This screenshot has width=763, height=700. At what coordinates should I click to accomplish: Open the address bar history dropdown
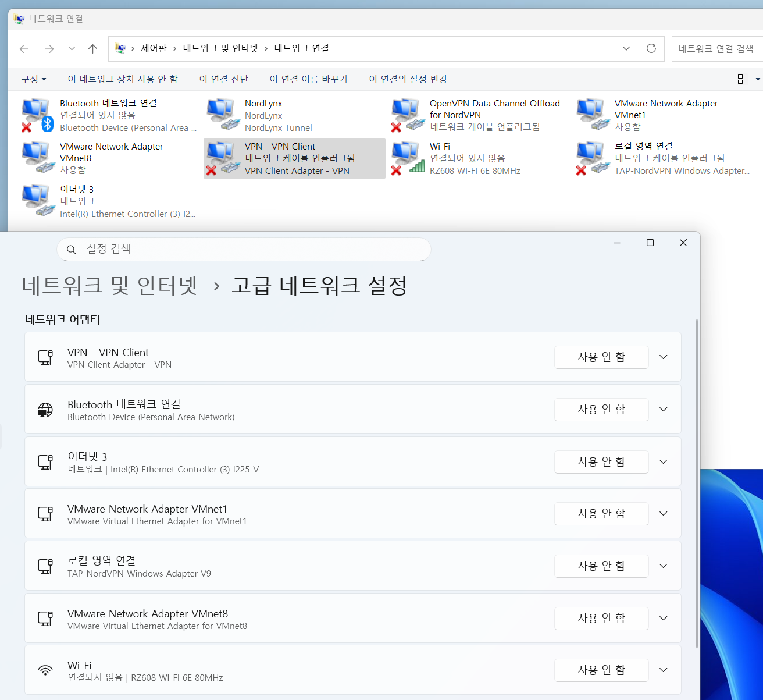coord(626,48)
